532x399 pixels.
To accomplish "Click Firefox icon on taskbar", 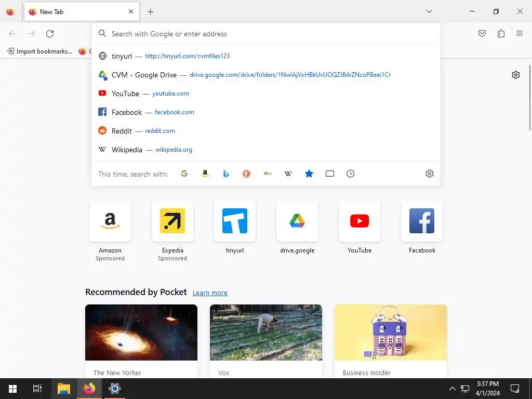I will click(x=89, y=389).
